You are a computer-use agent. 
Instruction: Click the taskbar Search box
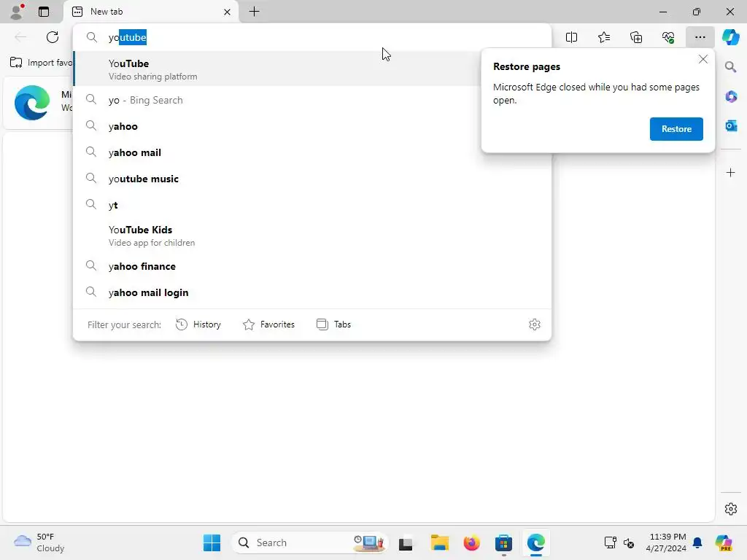tap(310, 542)
